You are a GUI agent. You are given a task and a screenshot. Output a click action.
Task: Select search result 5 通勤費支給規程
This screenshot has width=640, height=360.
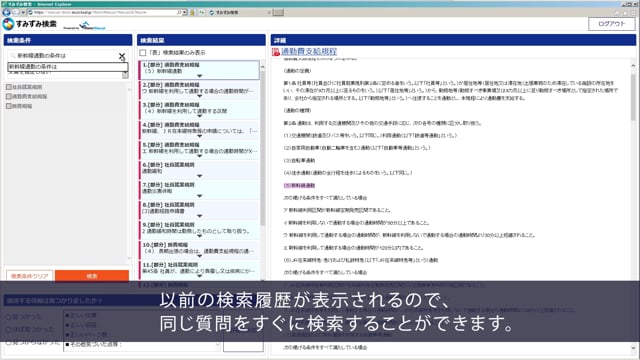tap(199, 150)
